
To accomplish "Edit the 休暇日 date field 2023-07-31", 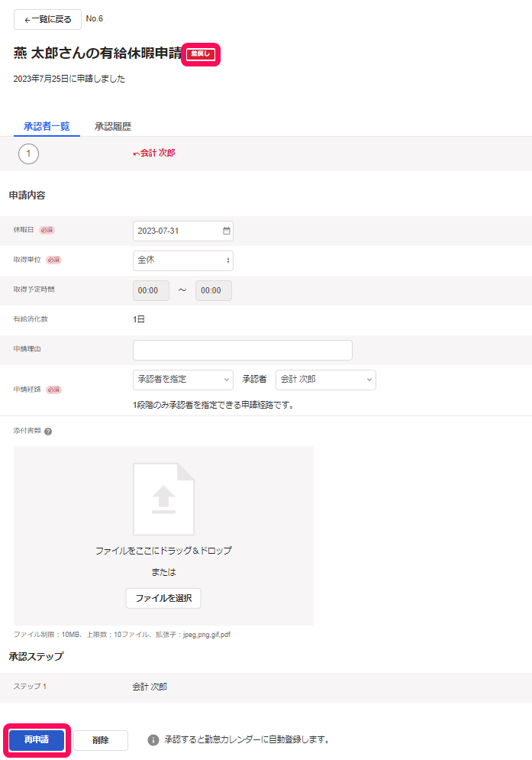I will tap(183, 231).
